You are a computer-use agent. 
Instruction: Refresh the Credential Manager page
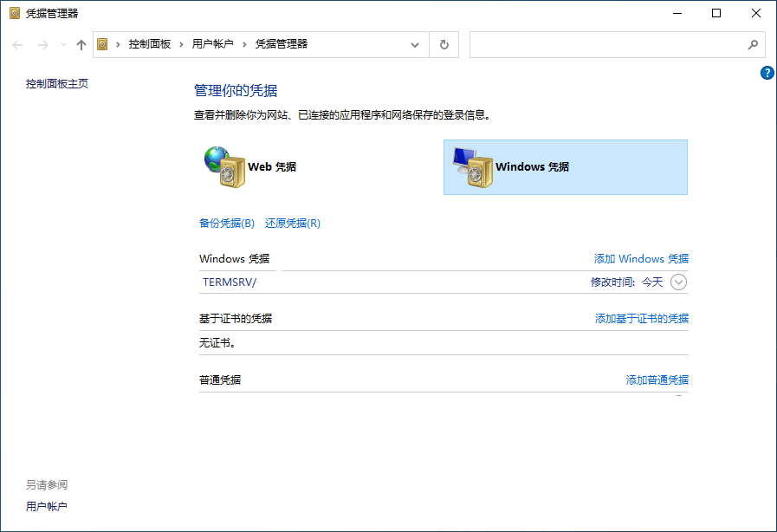tap(444, 45)
